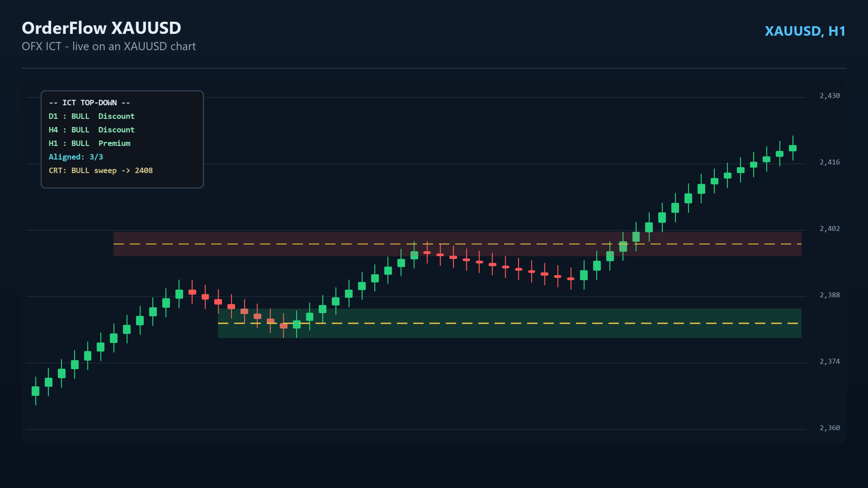Click the "D1 : BULL Discount" row
Image resolution: width=868 pixels, height=488 pixels.
pos(92,117)
